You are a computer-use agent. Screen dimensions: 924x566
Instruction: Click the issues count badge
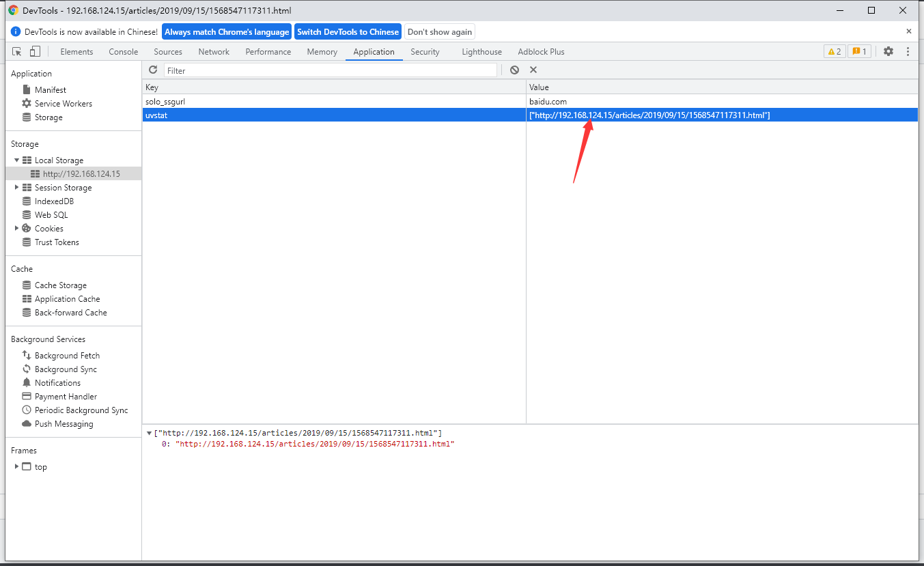(859, 52)
